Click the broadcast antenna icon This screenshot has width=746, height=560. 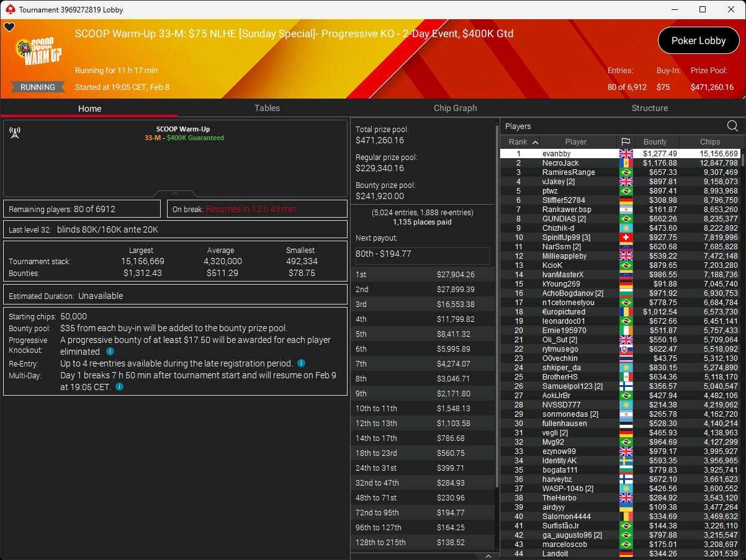[15, 133]
